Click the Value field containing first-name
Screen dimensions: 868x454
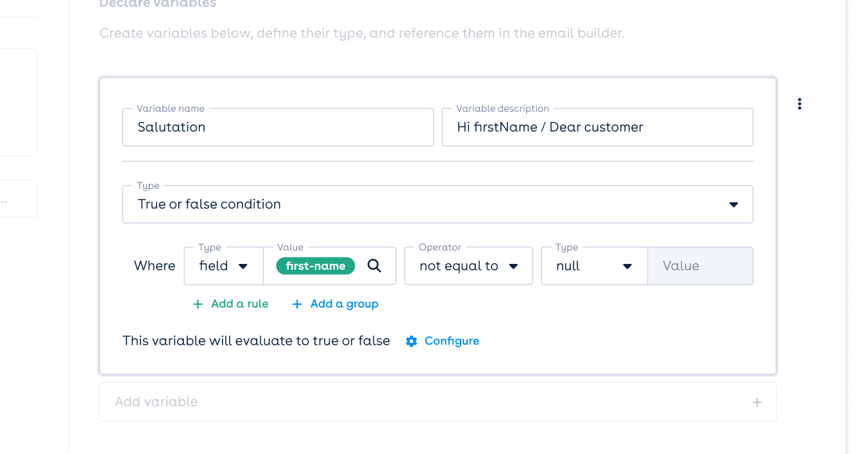pyautogui.click(x=330, y=266)
